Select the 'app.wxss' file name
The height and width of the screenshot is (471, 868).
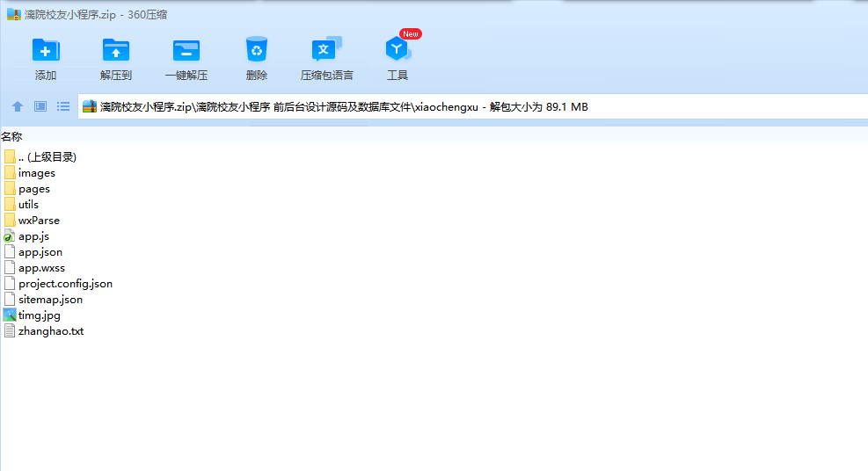tap(41, 267)
